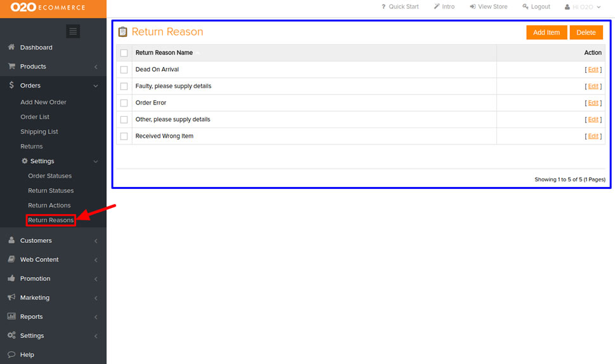The width and height of the screenshot is (615, 364).
Task: Toggle the sidebar hamburger menu icon
Action: 73,31
